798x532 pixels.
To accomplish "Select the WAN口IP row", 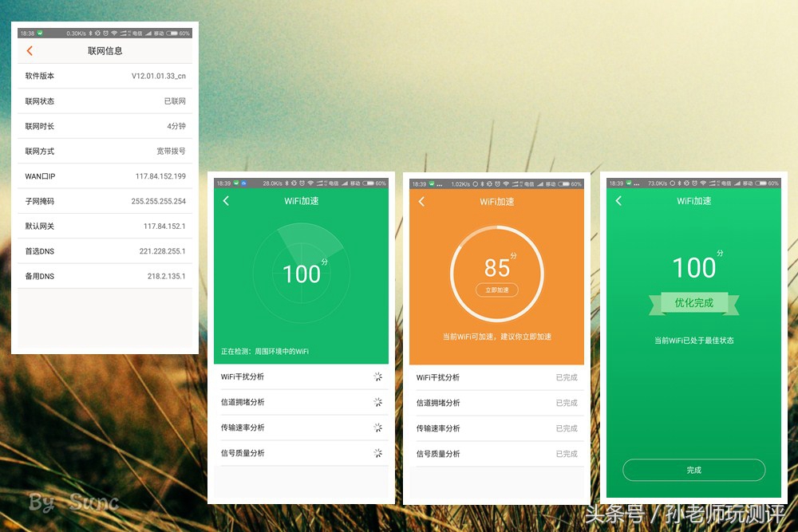I will coord(105,176).
